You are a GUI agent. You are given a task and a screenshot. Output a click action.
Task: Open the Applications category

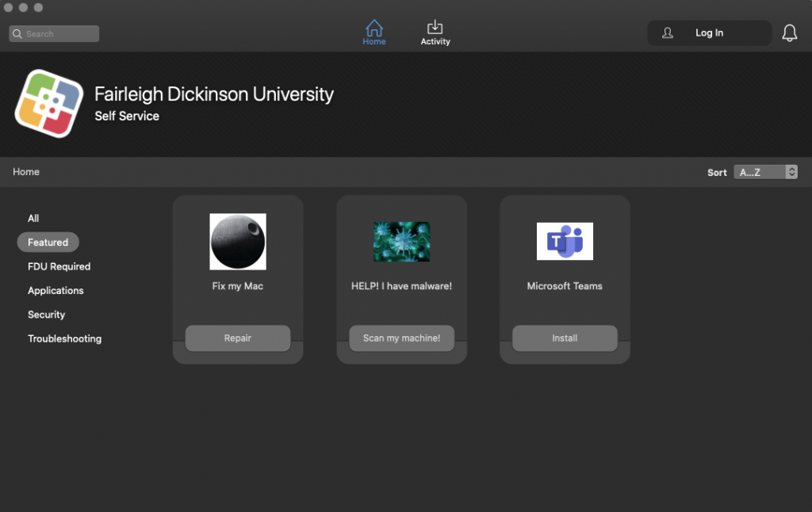[x=56, y=290]
